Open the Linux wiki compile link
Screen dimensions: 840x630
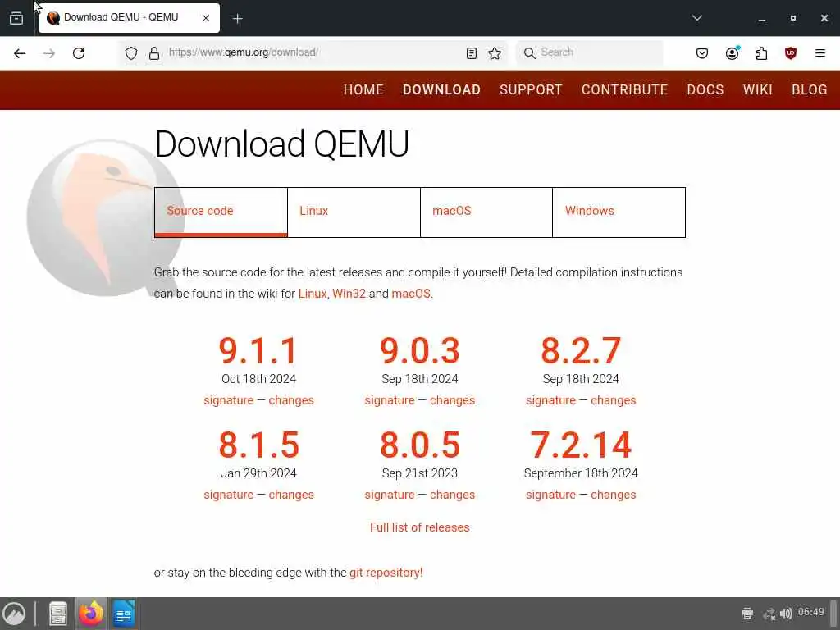313,294
